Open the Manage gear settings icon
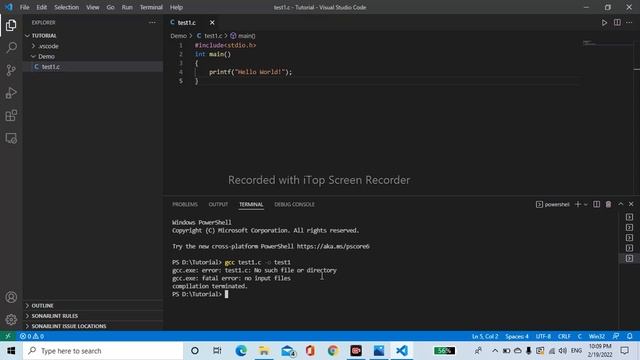Image resolution: width=640 pixels, height=360 pixels. pyautogui.click(x=11, y=319)
